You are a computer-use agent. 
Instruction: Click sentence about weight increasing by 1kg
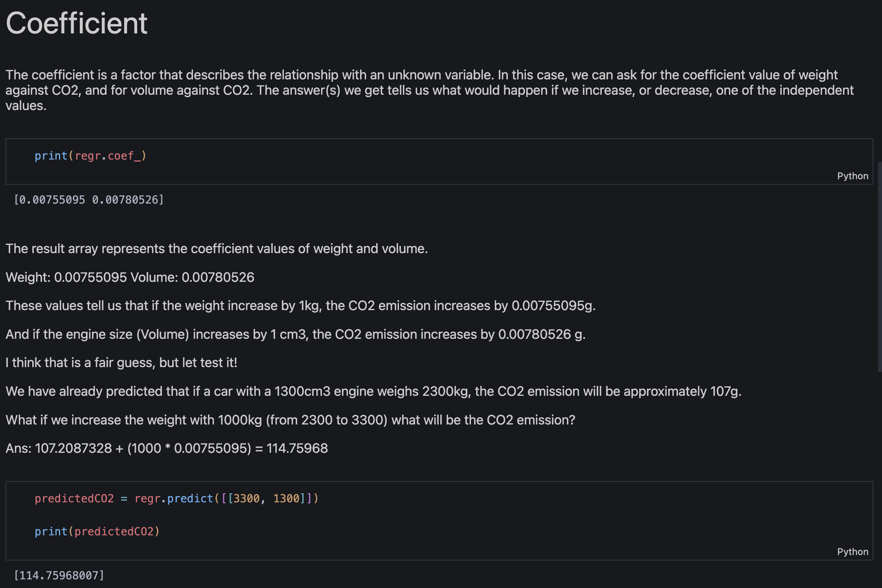pos(301,306)
